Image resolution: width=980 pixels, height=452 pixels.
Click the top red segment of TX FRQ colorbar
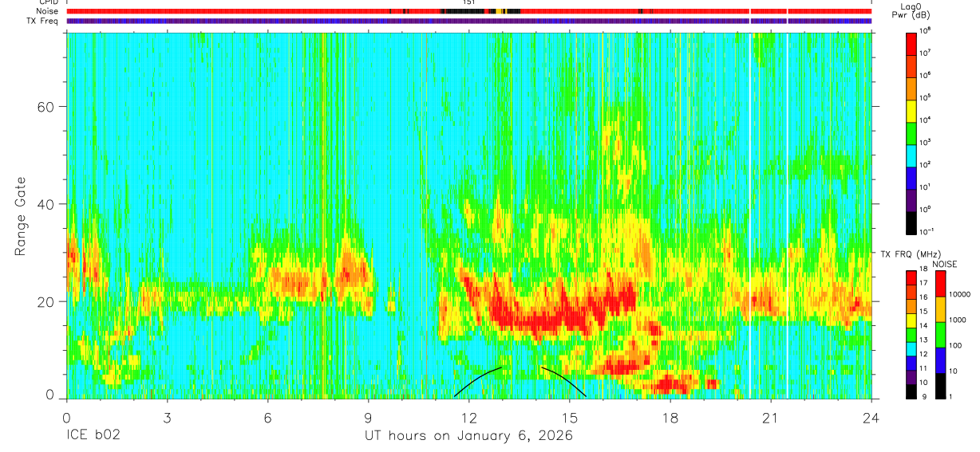[911, 277]
